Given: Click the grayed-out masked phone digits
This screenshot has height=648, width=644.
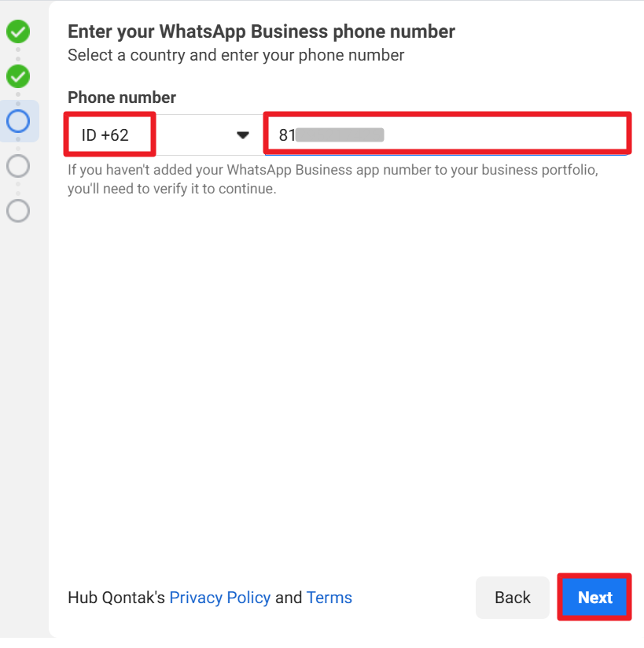Looking at the screenshot, I should (340, 135).
